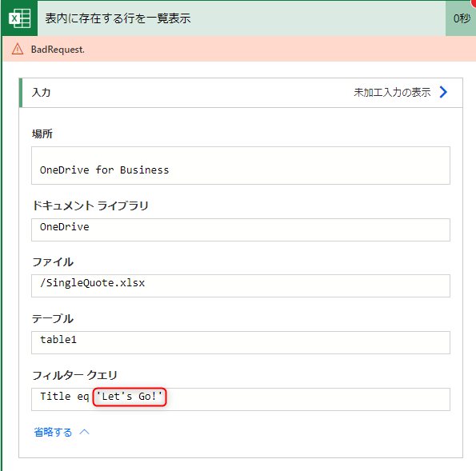Viewport: 476px width, 471px height.
Task: Collapse details with 省略する link
Action: point(53,432)
